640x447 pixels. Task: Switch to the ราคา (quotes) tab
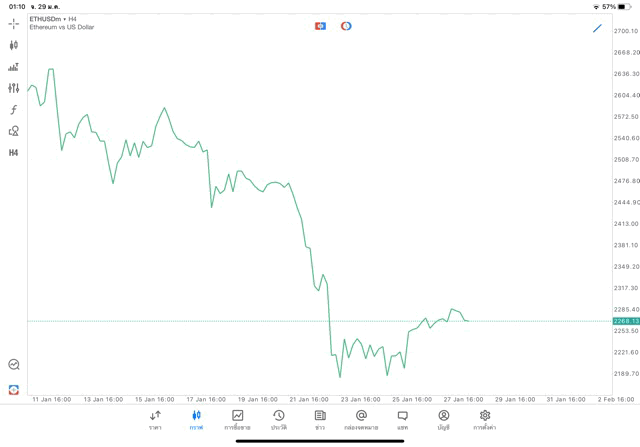(155, 420)
